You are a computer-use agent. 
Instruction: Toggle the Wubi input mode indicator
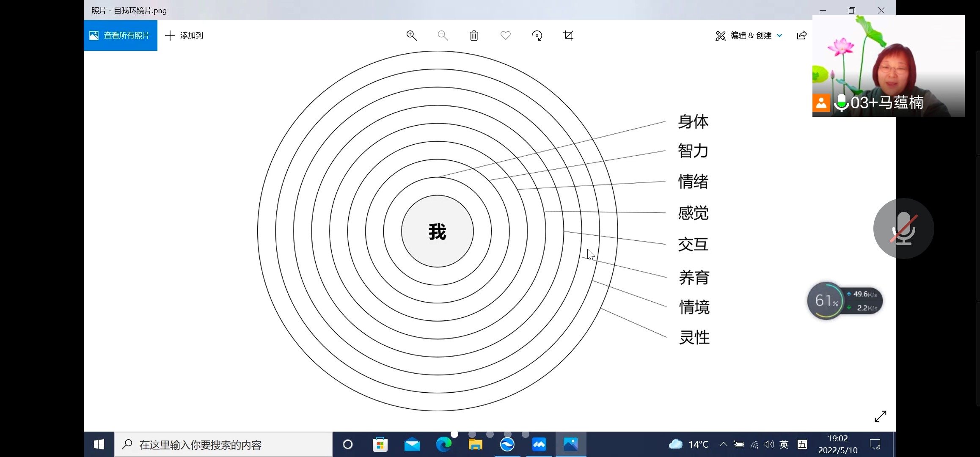802,444
